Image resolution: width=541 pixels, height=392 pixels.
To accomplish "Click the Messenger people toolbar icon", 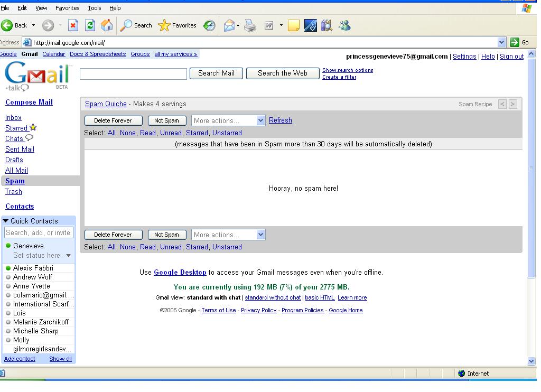I will [344, 25].
